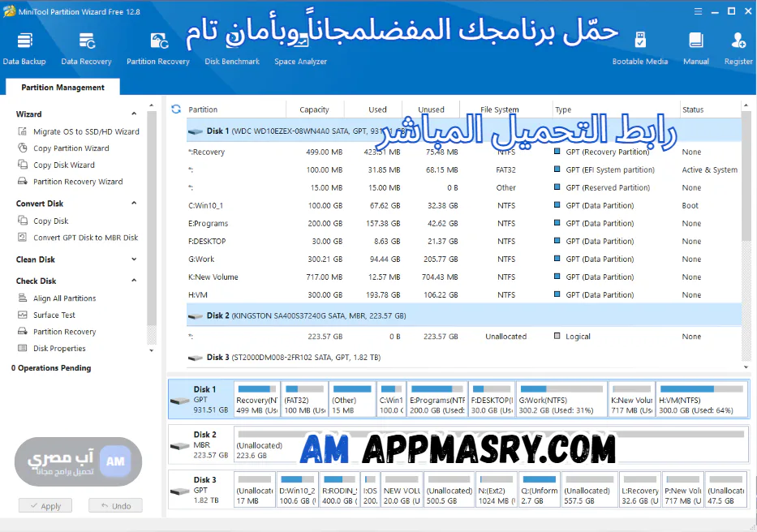Image resolution: width=757 pixels, height=532 pixels.
Task: Sort by Capacity column header
Action: (x=314, y=109)
